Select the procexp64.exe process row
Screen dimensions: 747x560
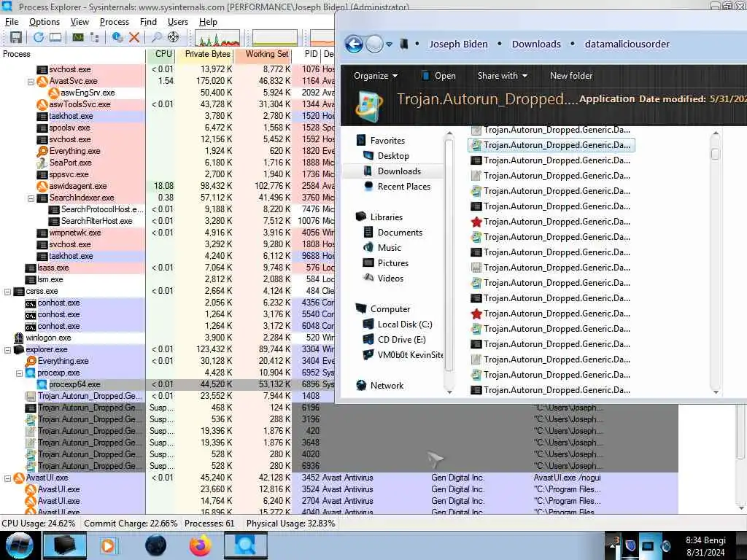(x=167, y=385)
